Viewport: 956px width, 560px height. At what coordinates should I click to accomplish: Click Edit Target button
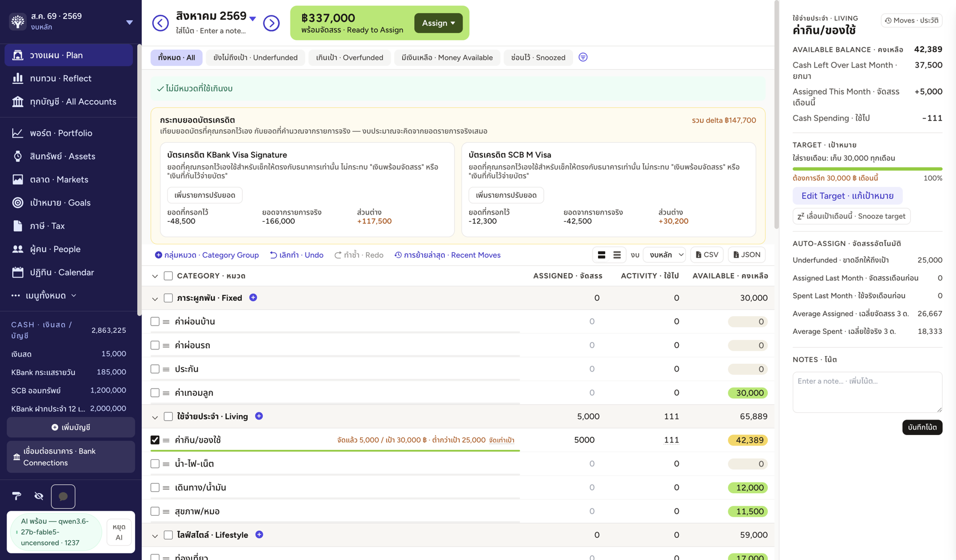(x=848, y=196)
